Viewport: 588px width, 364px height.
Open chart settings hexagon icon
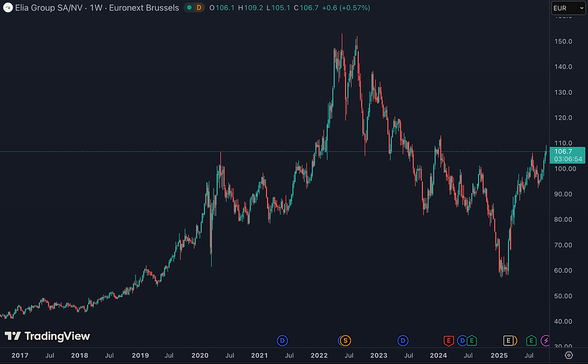coord(569,356)
